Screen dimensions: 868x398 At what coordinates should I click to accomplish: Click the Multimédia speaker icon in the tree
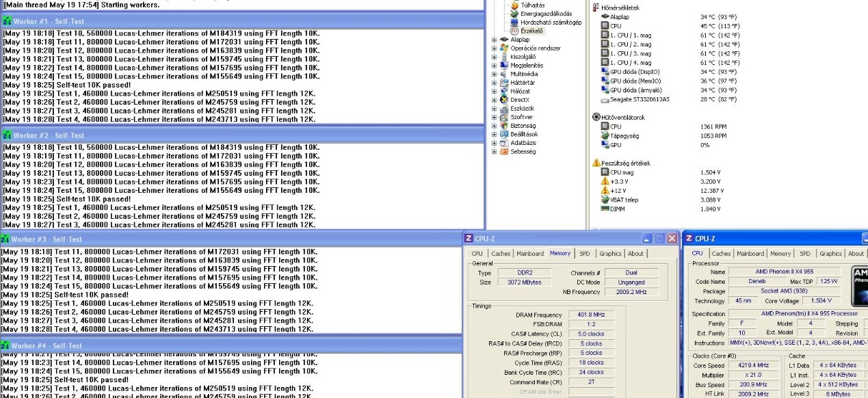[x=504, y=74]
